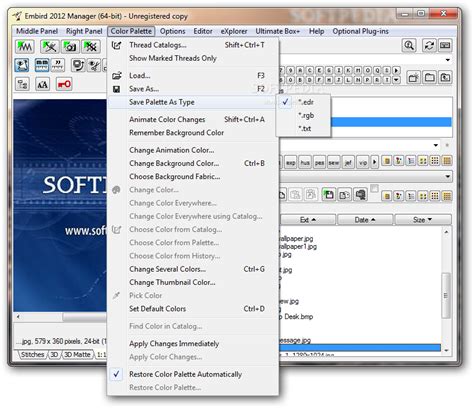Toggle Apply Changes Immediately option
474x408 pixels.
coord(193,344)
